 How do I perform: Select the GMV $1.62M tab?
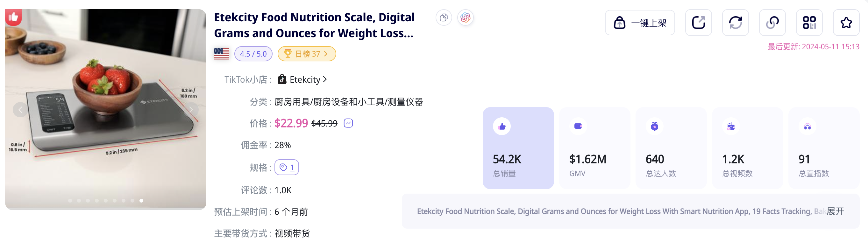[594, 148]
